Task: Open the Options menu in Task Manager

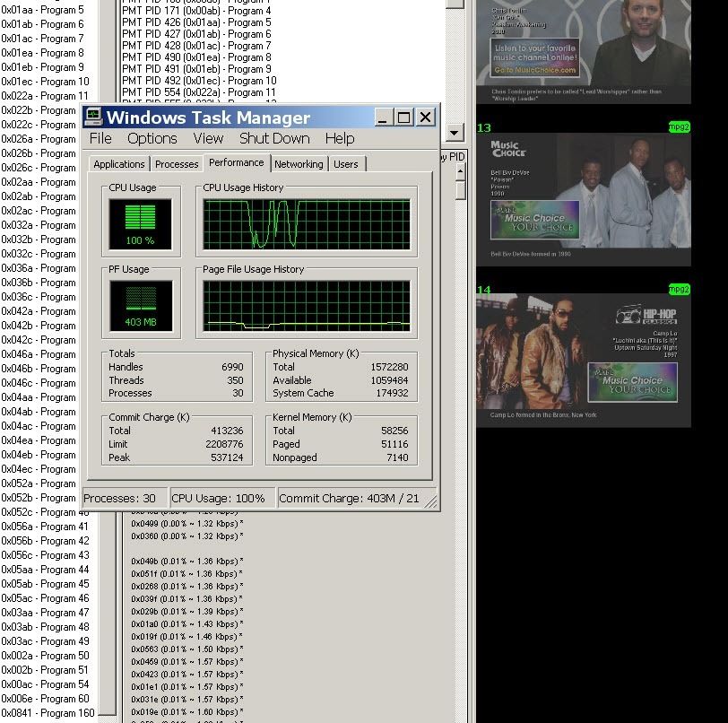Action: (x=152, y=138)
